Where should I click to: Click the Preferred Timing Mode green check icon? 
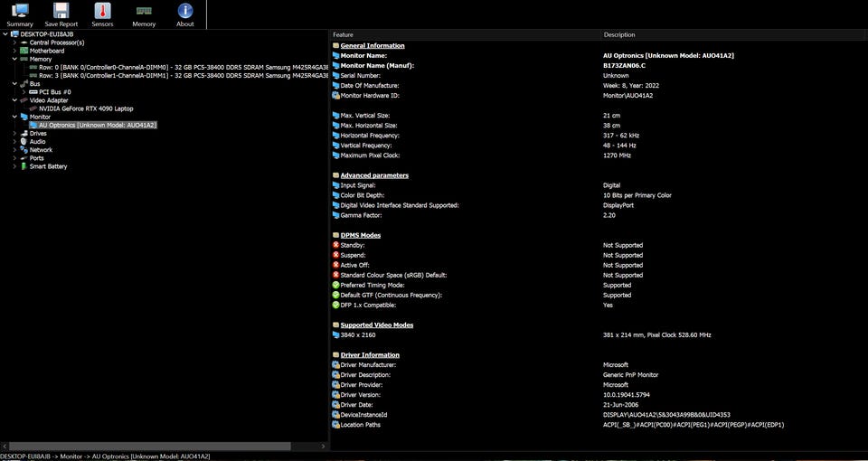point(335,285)
